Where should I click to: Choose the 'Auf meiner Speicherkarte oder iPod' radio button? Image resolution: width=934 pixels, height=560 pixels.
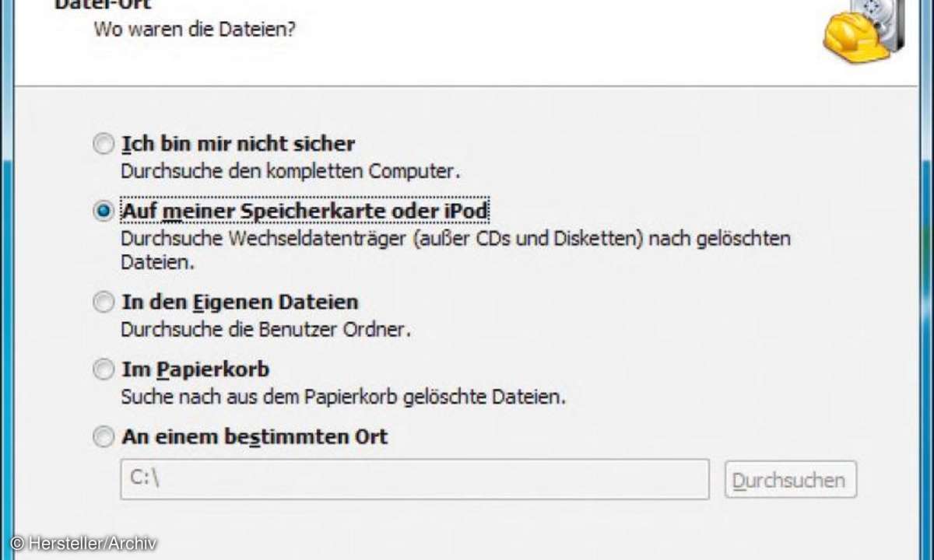[104, 212]
